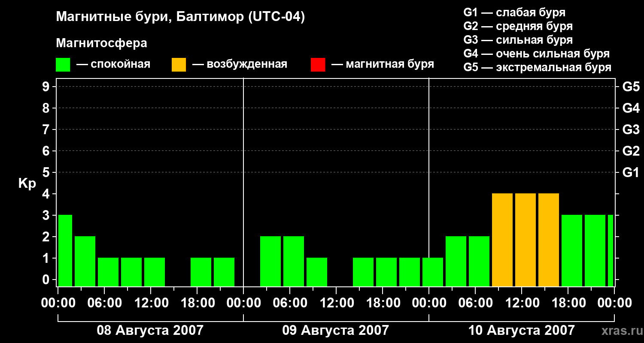Click the 12:00 tick label for 10 Августа
Image resolution: width=644 pixels, height=343 pixels.
(522, 303)
